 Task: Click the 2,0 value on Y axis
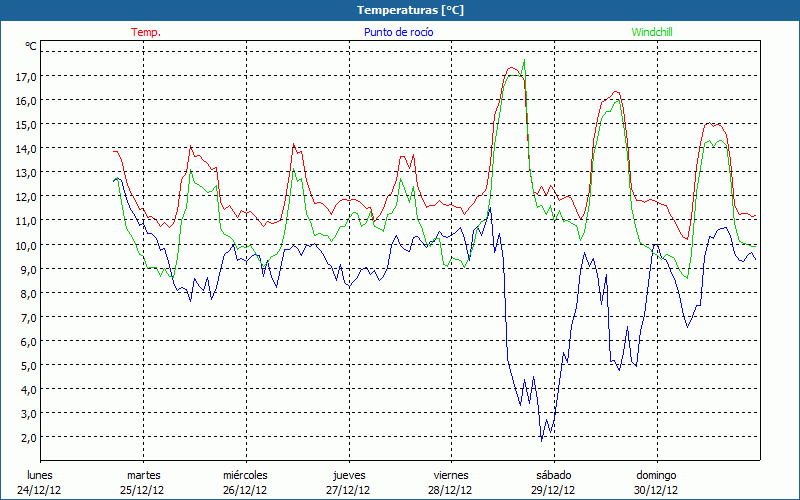point(29,437)
